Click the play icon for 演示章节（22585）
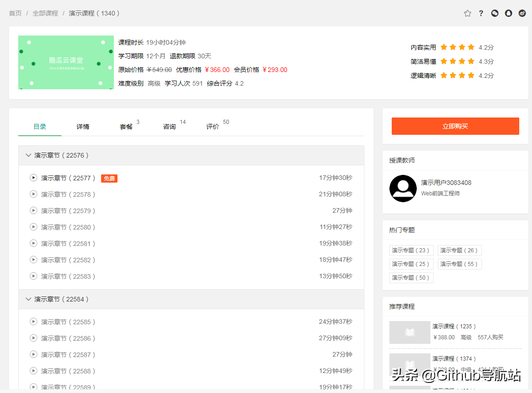Viewport: 532px width, 393px height. 33,322
